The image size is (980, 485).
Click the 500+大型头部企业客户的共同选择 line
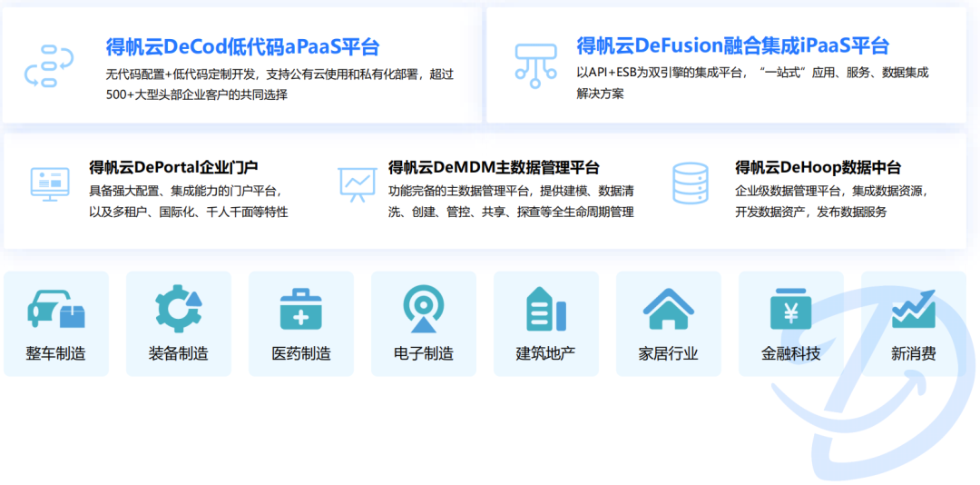tap(197, 95)
